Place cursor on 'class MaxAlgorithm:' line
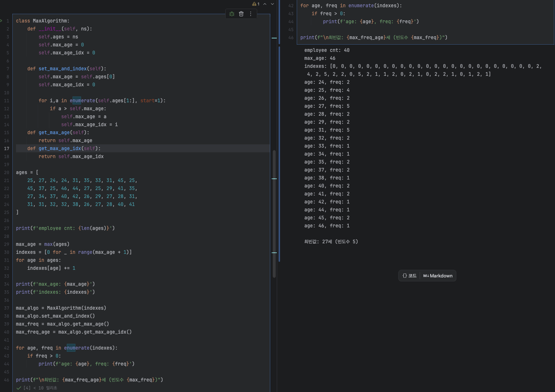 pos(43,21)
